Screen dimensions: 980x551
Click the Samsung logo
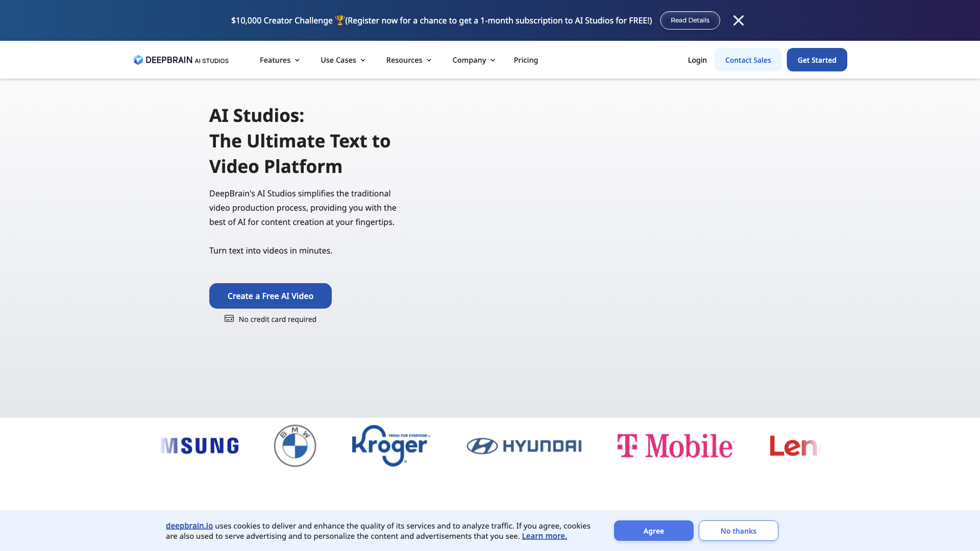tap(200, 446)
